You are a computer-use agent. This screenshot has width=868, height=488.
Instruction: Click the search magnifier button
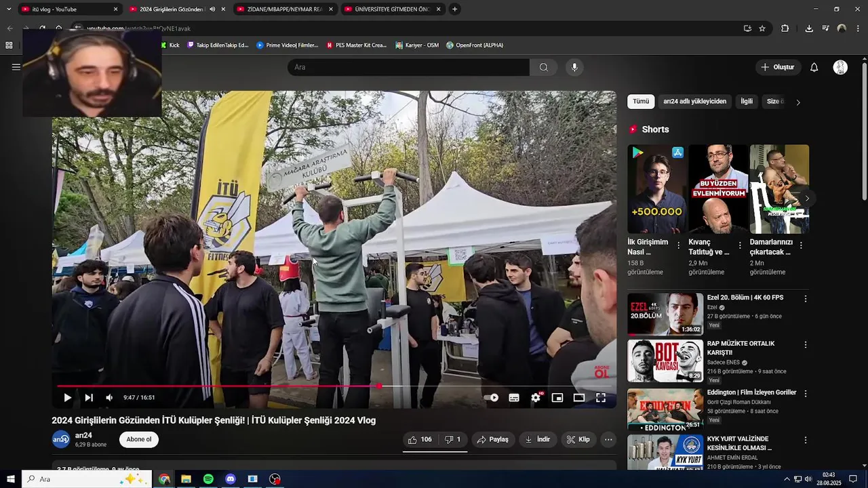[544, 67]
